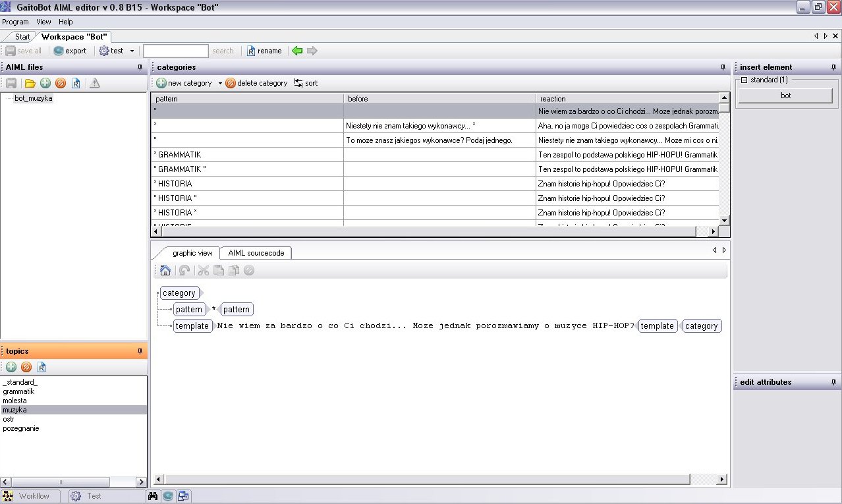This screenshot has height=504, width=842.
Task: Click the delete category button
Action: 256,83
